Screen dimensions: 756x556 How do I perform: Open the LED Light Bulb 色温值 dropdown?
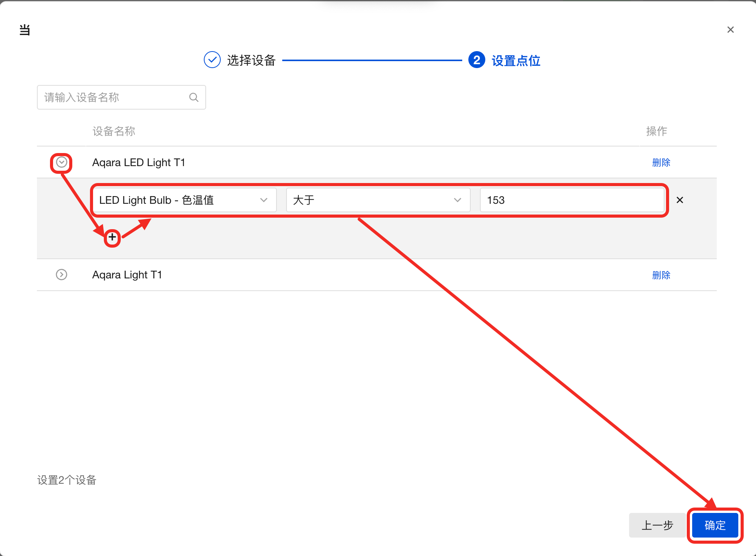click(185, 200)
